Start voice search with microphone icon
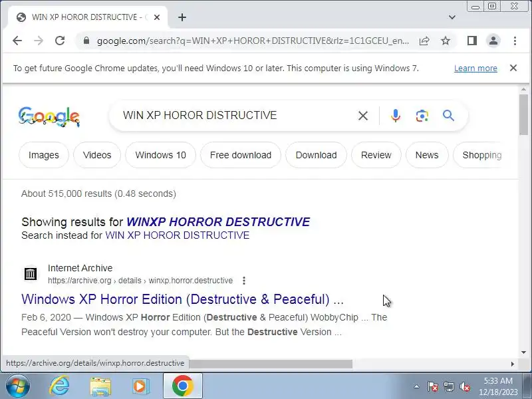 396,116
